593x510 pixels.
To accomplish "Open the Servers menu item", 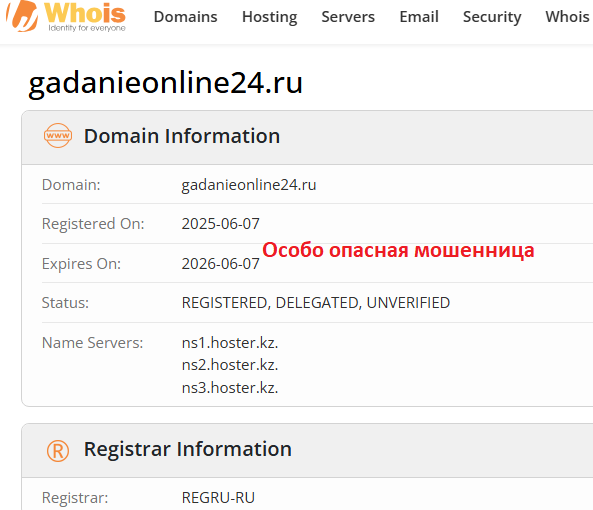I will click(348, 17).
